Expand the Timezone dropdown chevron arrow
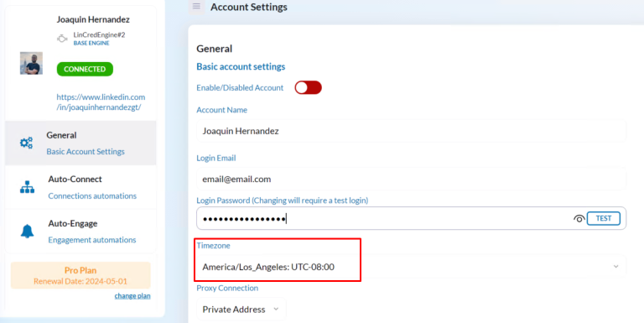This screenshot has width=644, height=323. pyautogui.click(x=615, y=267)
